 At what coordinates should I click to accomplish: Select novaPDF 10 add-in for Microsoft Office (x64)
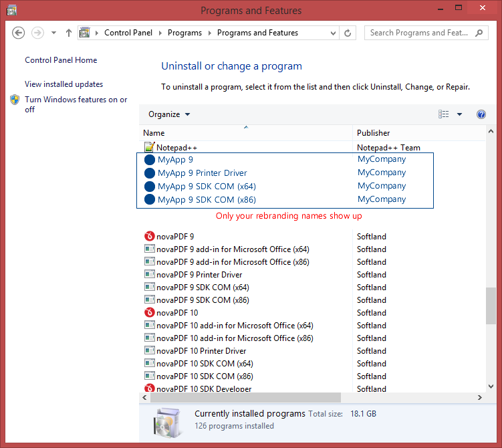point(235,326)
